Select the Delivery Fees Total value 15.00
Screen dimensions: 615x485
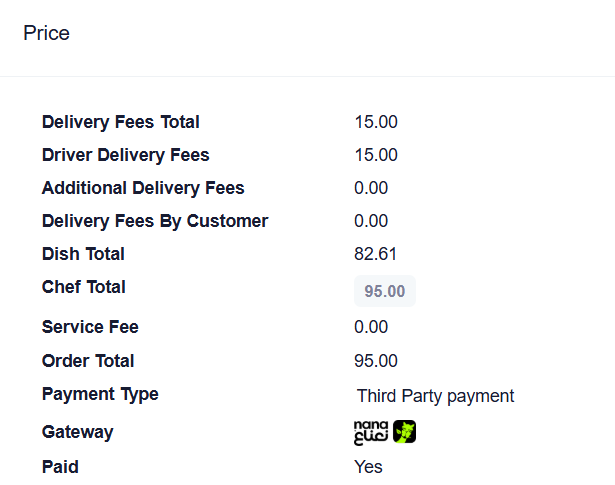(x=376, y=122)
